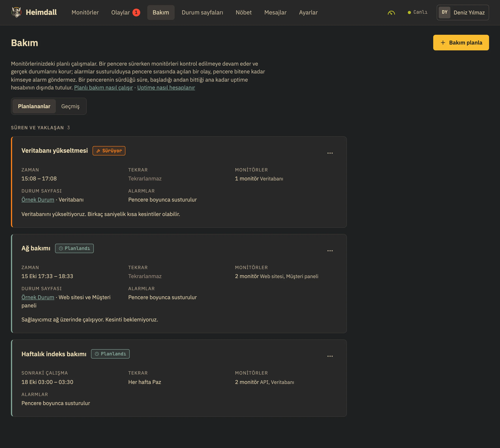The height and width of the screenshot is (448, 500).
Task: Open the three-dot menu for Ağ bakımı
Action: coord(330,251)
